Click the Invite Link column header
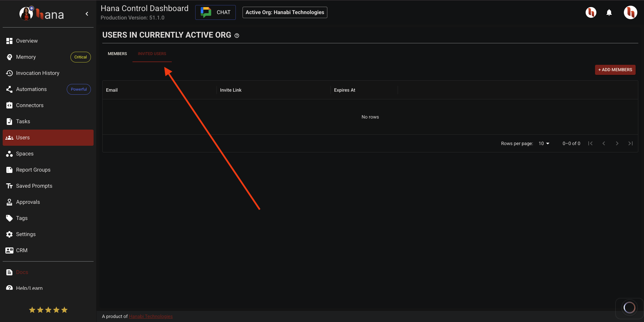The image size is (644, 322). [x=231, y=90]
